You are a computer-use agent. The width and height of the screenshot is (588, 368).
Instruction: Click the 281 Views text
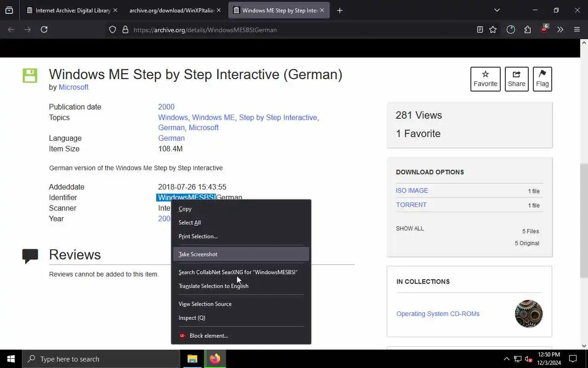[419, 115]
